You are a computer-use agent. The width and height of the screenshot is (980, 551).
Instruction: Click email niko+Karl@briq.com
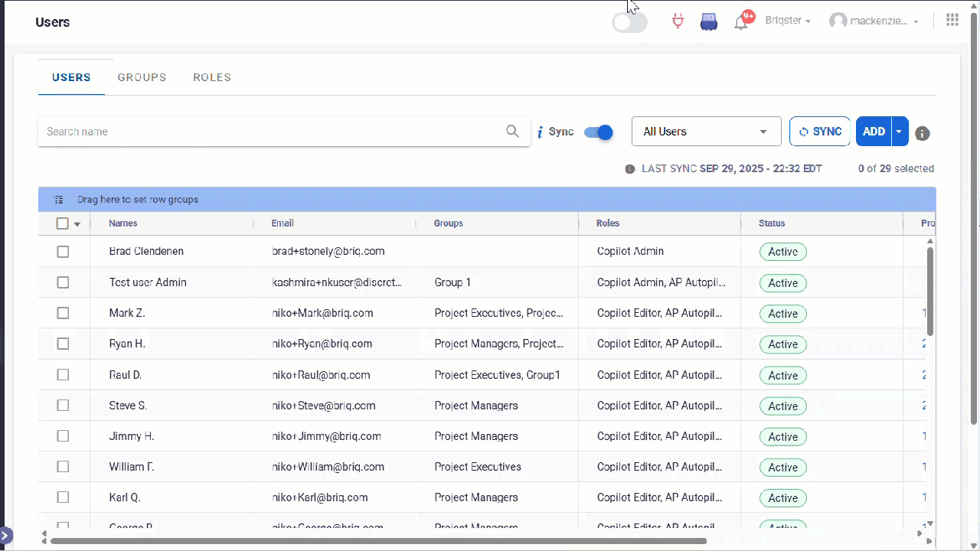click(x=320, y=497)
